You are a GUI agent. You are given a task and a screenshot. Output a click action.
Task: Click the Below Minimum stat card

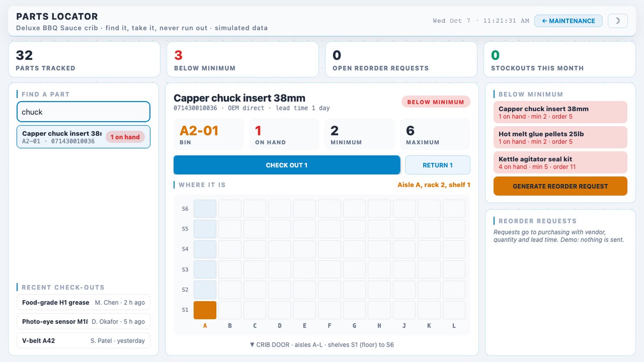point(243,59)
